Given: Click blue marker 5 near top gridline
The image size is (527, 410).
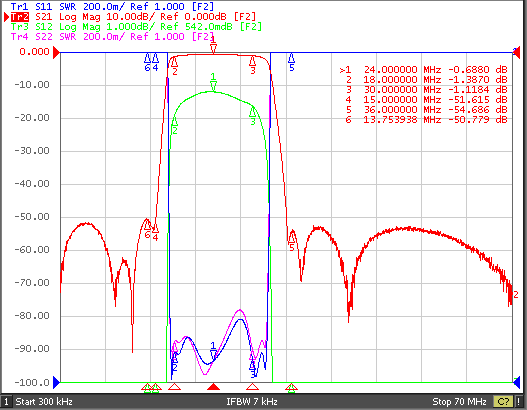Looking at the screenshot, I should click(x=291, y=63).
